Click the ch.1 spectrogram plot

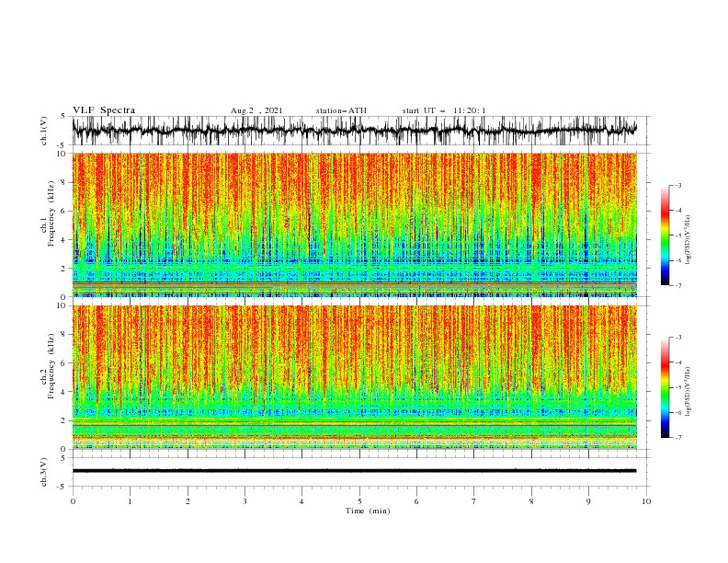[355, 224]
